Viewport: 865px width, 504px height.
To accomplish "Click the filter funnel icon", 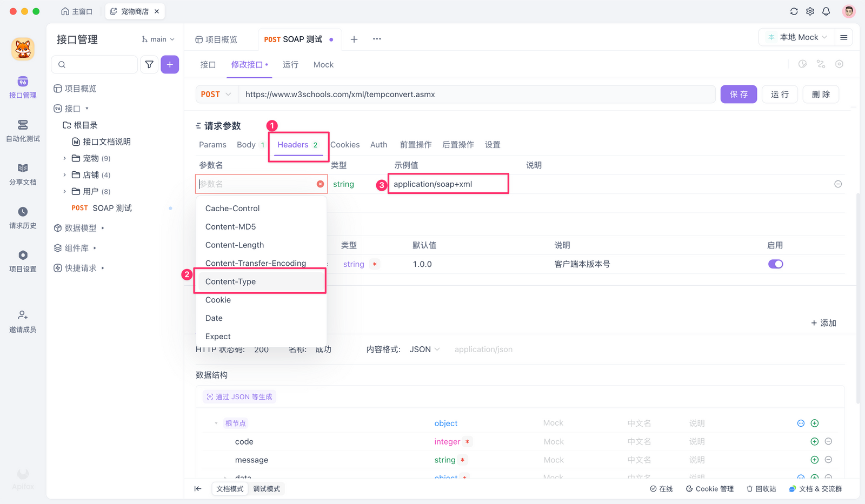I will (x=149, y=64).
